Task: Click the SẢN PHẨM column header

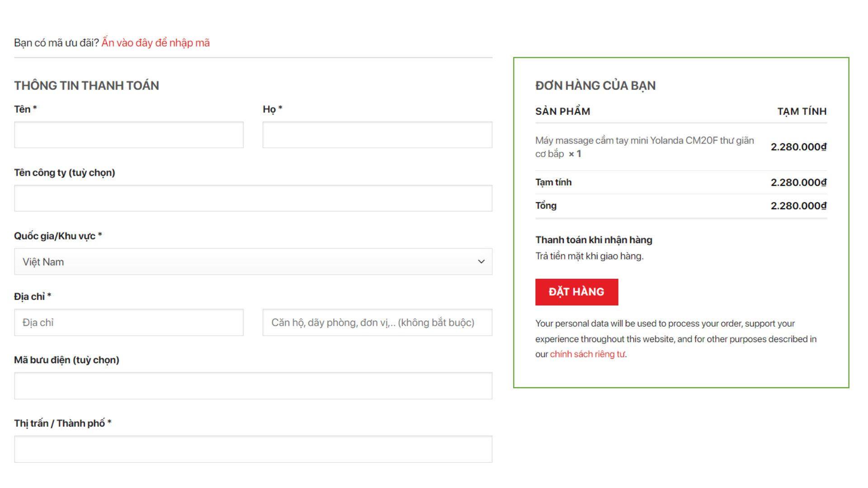Action: (x=562, y=112)
